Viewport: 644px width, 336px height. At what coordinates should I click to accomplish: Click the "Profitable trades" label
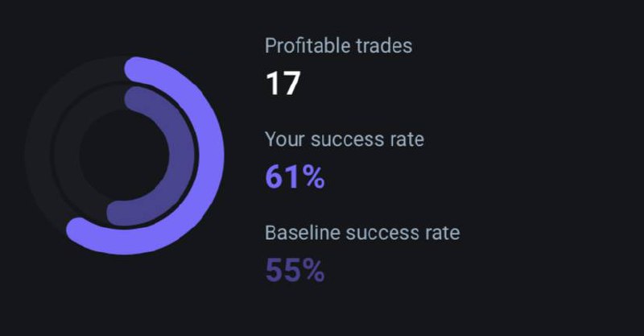tap(338, 46)
